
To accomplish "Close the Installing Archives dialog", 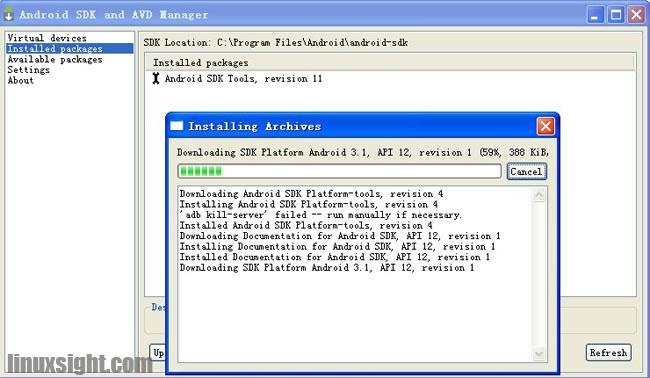I will (x=546, y=126).
